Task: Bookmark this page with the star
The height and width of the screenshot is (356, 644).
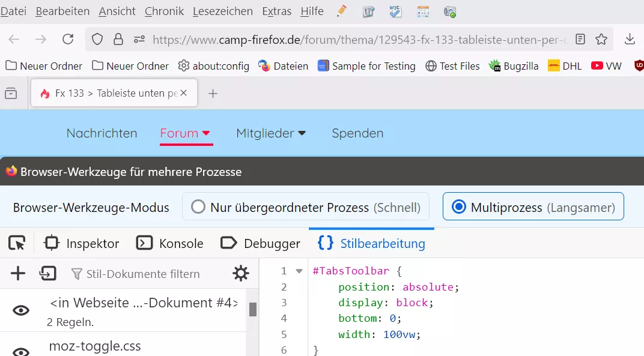Action: point(601,39)
